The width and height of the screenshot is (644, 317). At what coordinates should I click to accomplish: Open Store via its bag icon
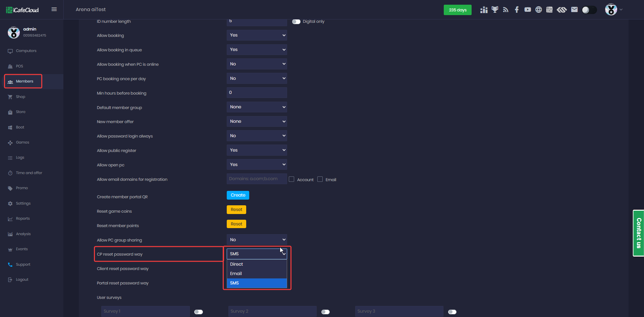(x=10, y=112)
